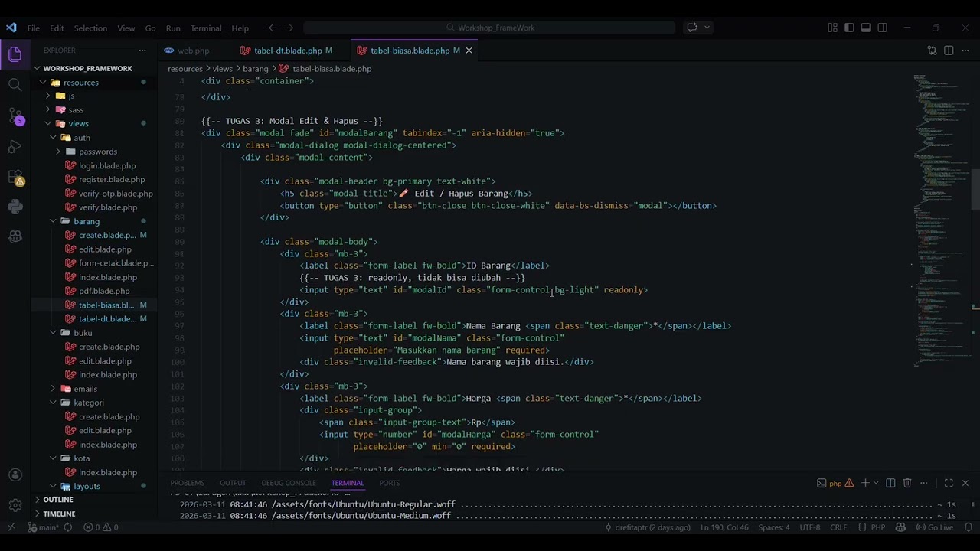
Task: Click the new terminal plus icon
Action: point(865,483)
